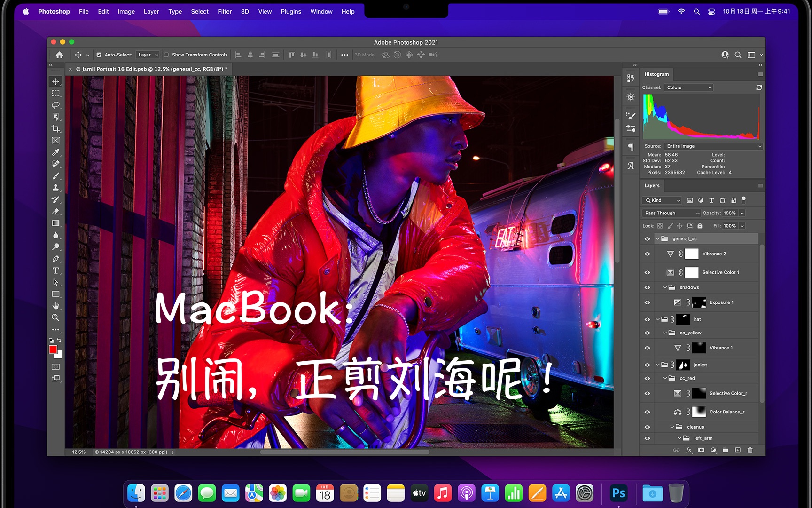Select the Zoom tool
The width and height of the screenshot is (812, 508).
(x=55, y=317)
